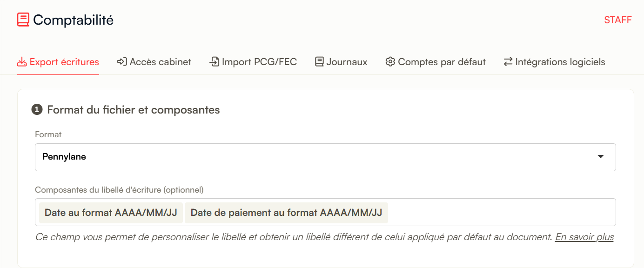
Task: Click the gear icon for Comptes par défaut
Action: coord(390,62)
